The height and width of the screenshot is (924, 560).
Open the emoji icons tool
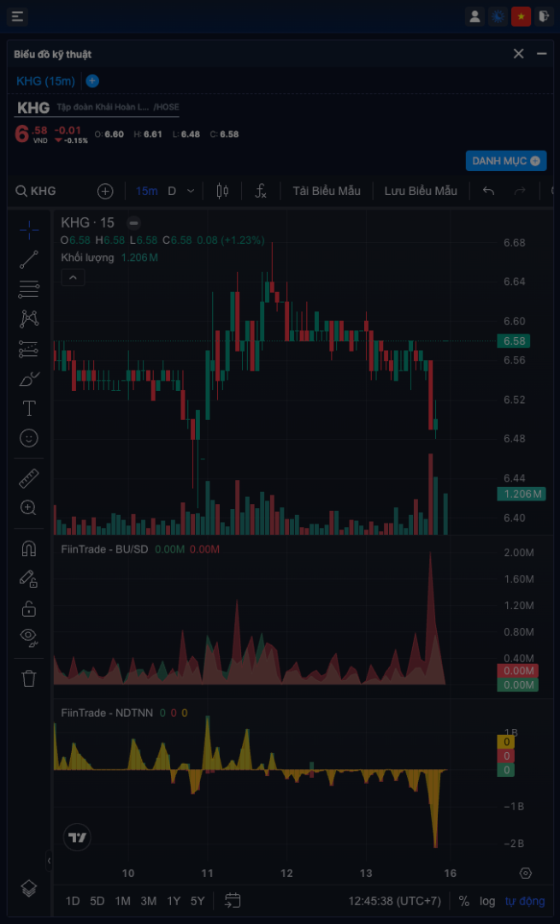[29, 437]
